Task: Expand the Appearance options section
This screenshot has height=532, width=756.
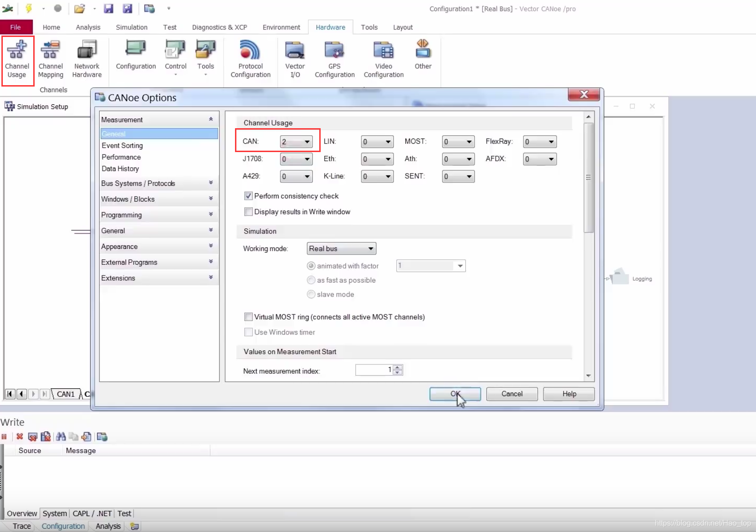Action: pyautogui.click(x=159, y=247)
